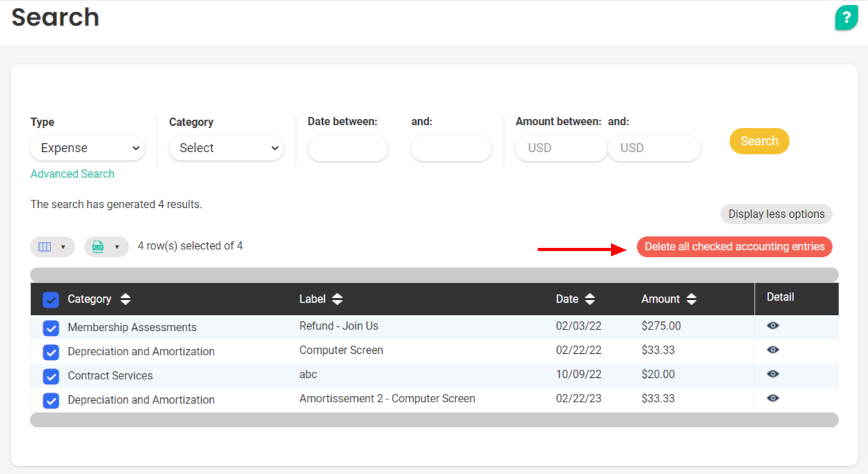Sort the table by Amount column

pos(691,299)
